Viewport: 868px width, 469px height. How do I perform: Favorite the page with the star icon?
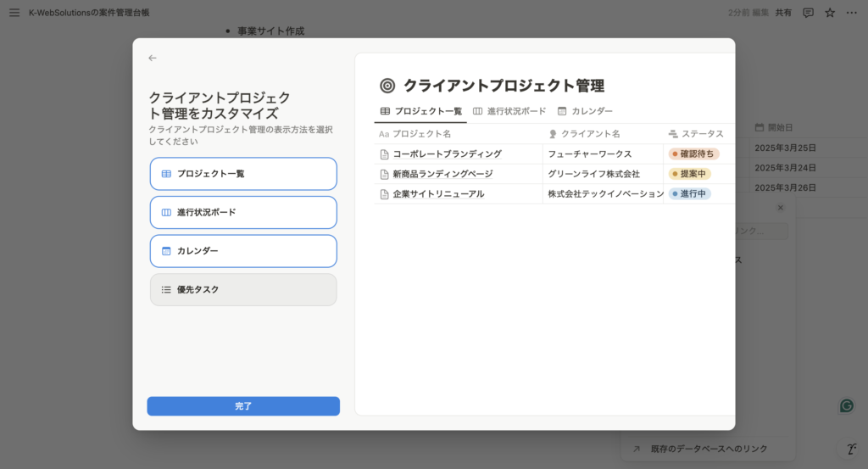[830, 13]
